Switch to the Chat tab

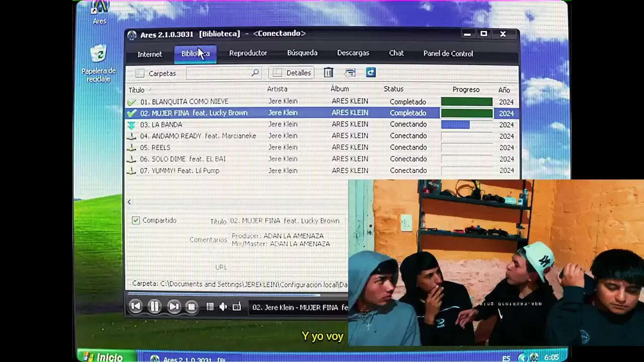coord(396,53)
